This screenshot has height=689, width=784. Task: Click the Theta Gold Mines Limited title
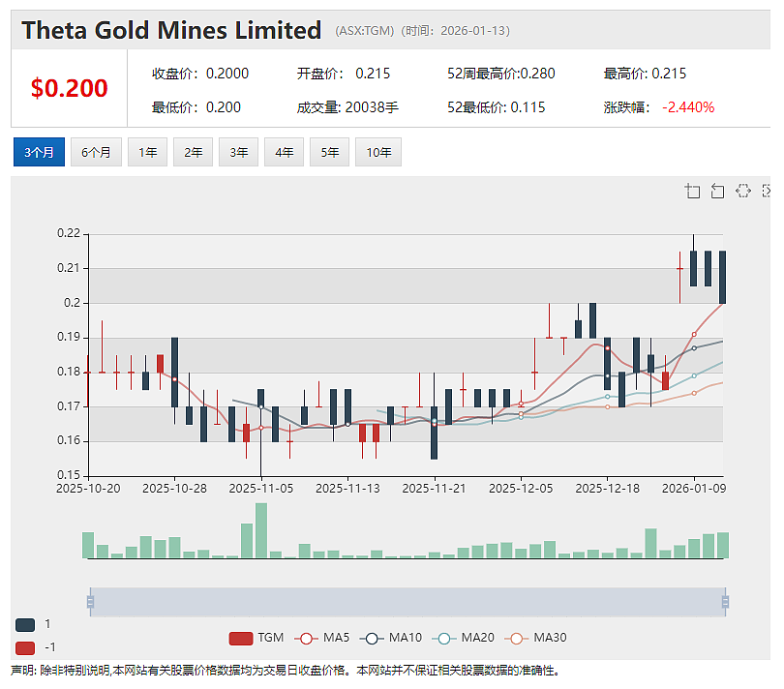click(171, 30)
